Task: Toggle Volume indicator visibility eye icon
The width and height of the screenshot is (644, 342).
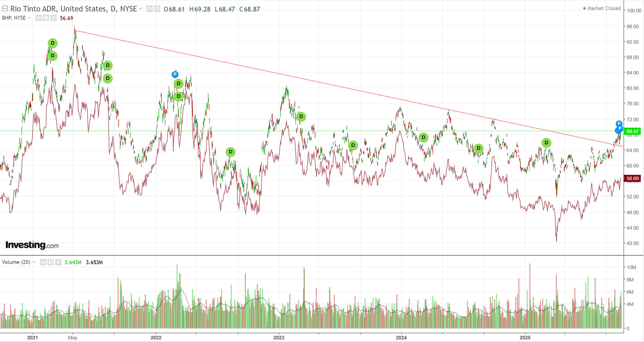Action: coord(43,262)
